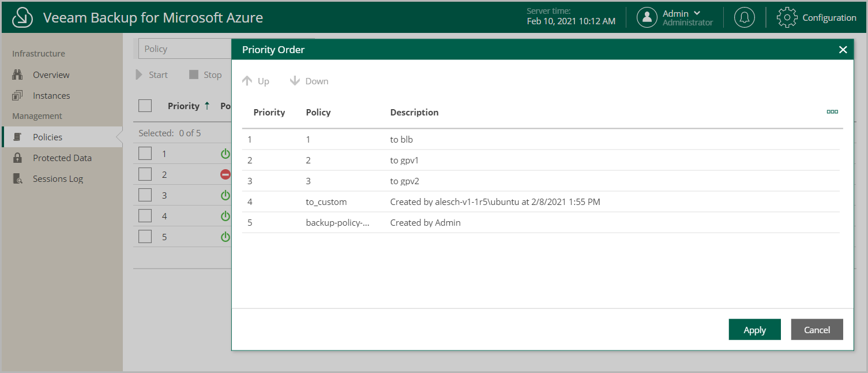This screenshot has height=373, width=868.
Task: Click green power status icon for policy 4
Action: click(x=225, y=216)
